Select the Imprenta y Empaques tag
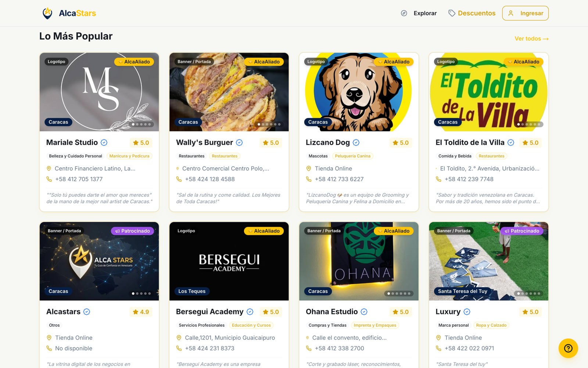Image resolution: width=588 pixels, height=368 pixels. point(375,325)
